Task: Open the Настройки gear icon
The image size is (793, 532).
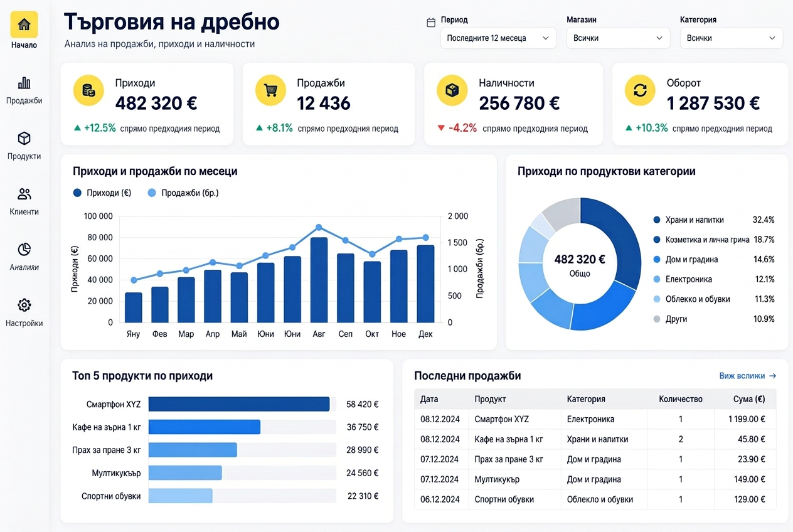Action: (x=24, y=305)
